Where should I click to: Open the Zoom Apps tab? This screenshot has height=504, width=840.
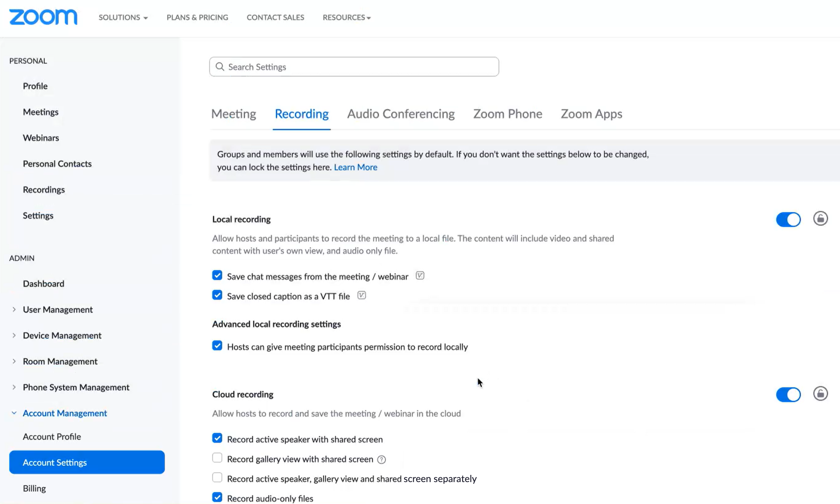pyautogui.click(x=591, y=114)
